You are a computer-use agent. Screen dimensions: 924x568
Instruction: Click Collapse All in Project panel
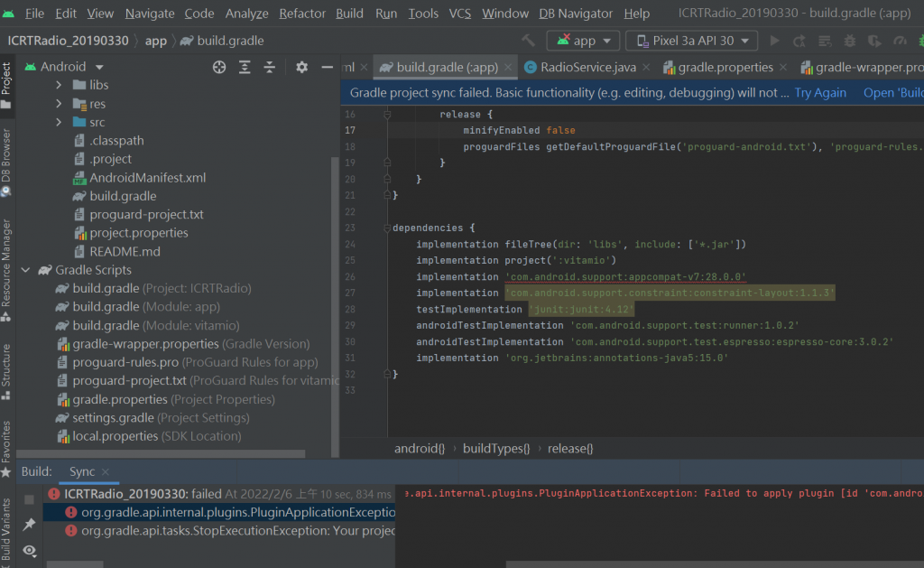[x=269, y=67]
